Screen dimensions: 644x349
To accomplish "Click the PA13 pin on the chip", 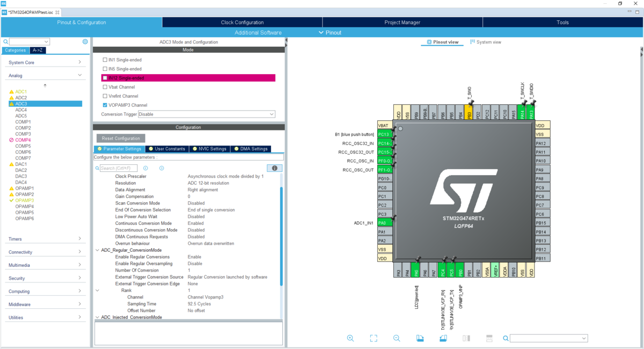I will [x=531, y=113].
